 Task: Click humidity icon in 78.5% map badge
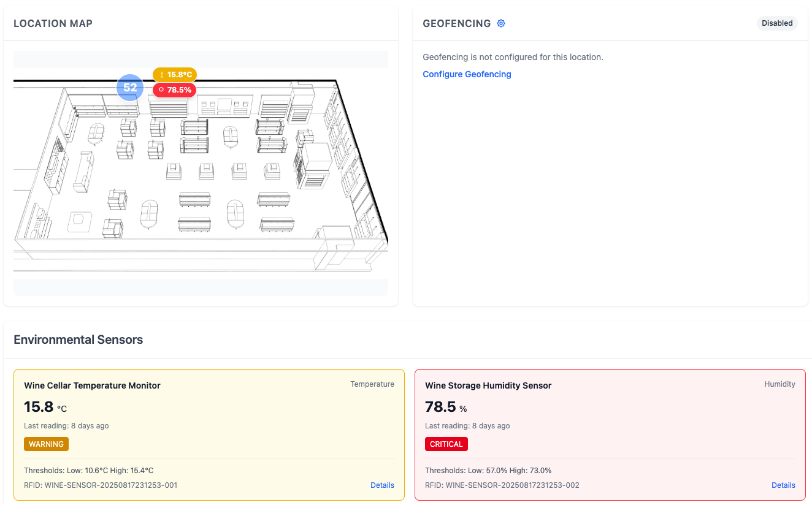tap(161, 89)
